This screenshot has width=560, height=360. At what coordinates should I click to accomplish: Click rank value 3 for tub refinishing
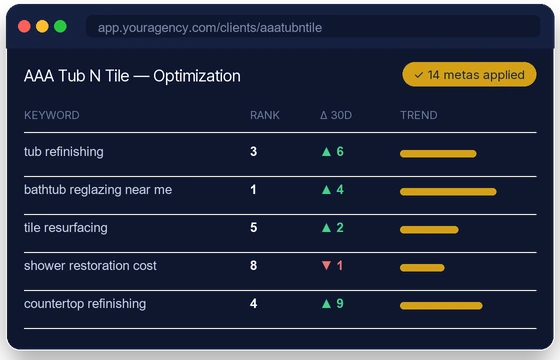click(254, 151)
